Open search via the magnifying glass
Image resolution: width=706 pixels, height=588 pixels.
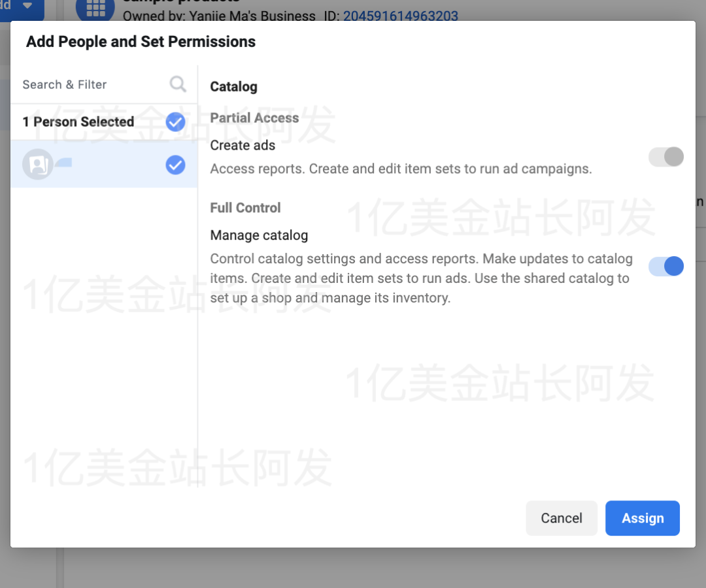(x=177, y=84)
